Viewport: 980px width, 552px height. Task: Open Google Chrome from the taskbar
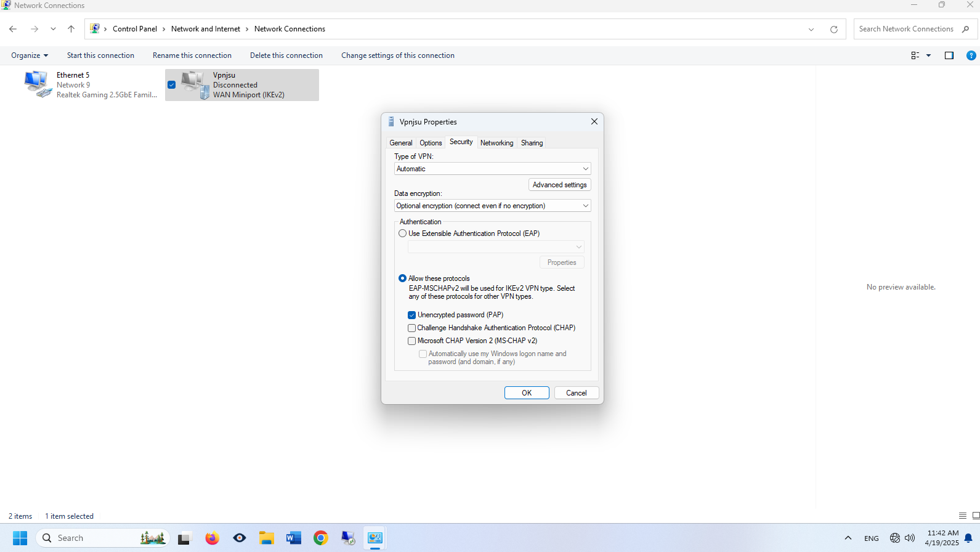(320, 538)
